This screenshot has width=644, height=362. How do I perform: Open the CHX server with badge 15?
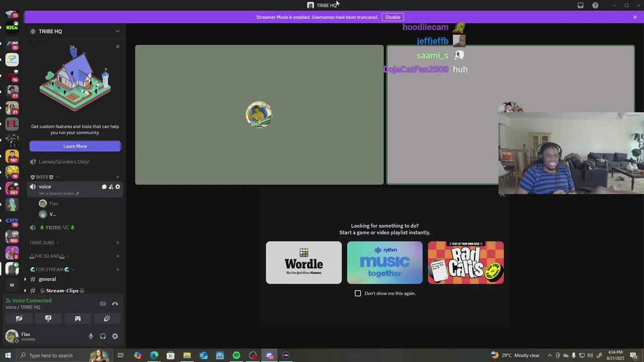coord(12,221)
